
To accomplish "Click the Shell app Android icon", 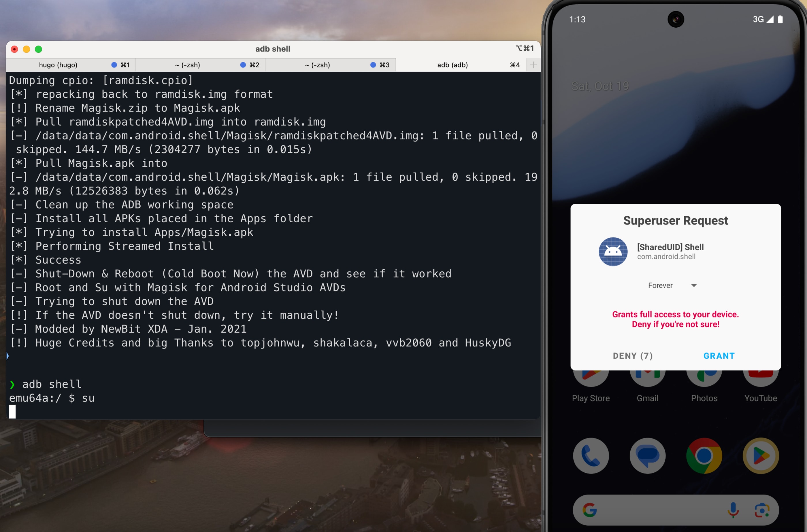I will (613, 251).
